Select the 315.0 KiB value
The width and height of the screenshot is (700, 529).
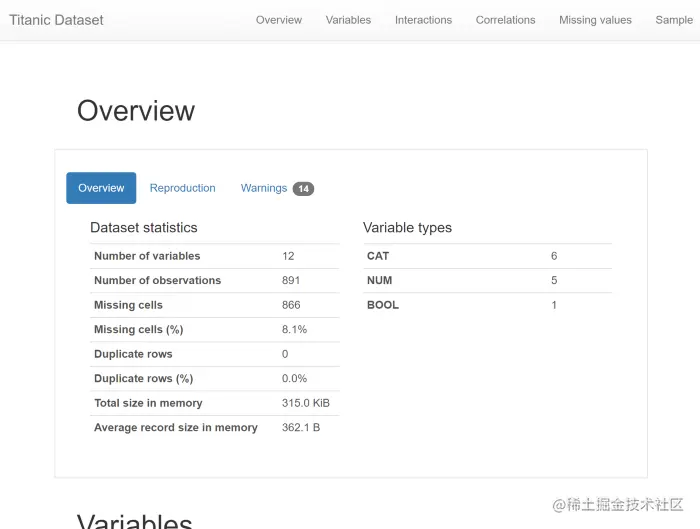click(x=306, y=403)
